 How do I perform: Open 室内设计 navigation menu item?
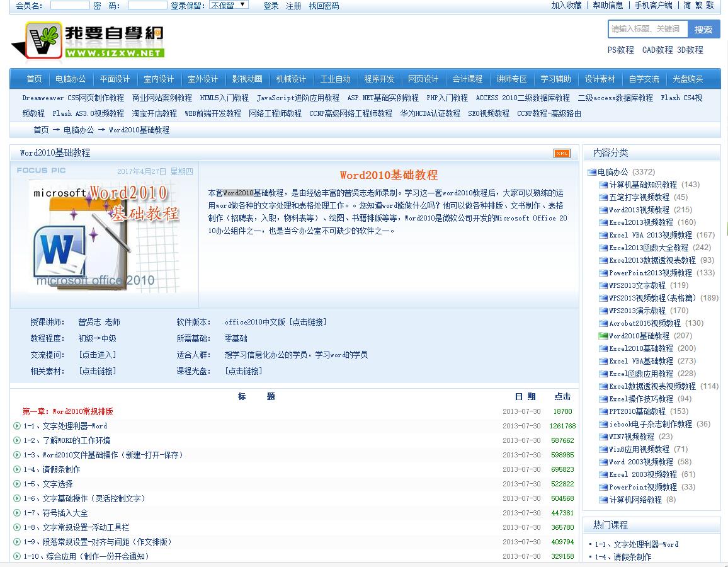(159, 79)
